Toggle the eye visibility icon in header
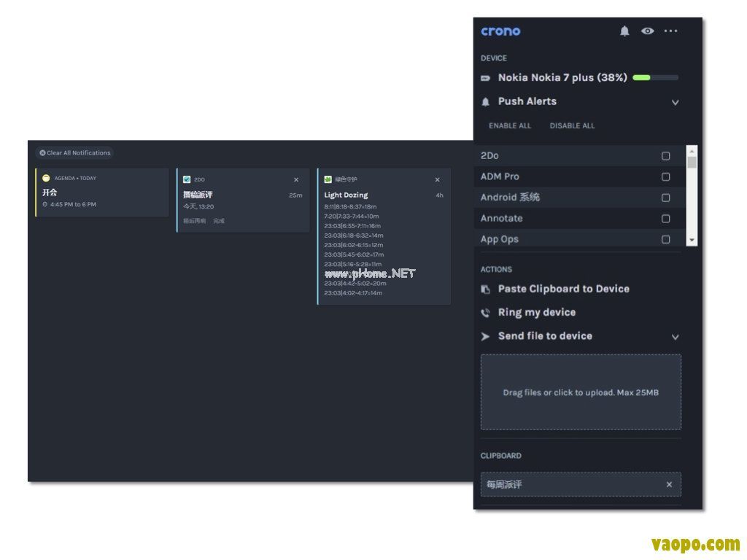Screen dimensions: 747x560 coord(648,31)
